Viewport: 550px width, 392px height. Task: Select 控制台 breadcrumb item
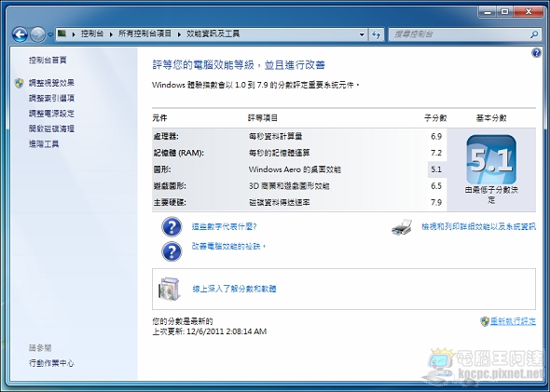tap(92, 34)
